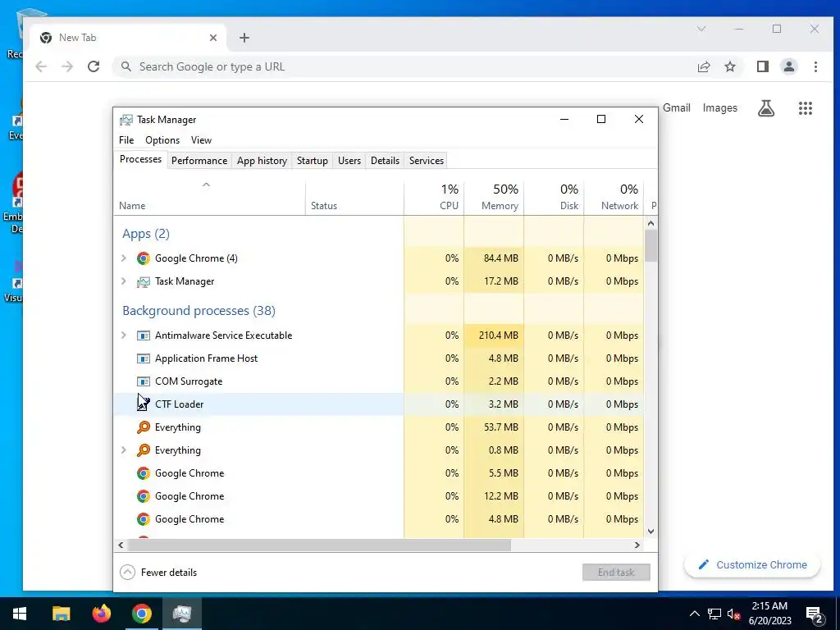Click the vertical scrollbar thumb in process list
This screenshot has width=840, height=630.
[x=651, y=246]
